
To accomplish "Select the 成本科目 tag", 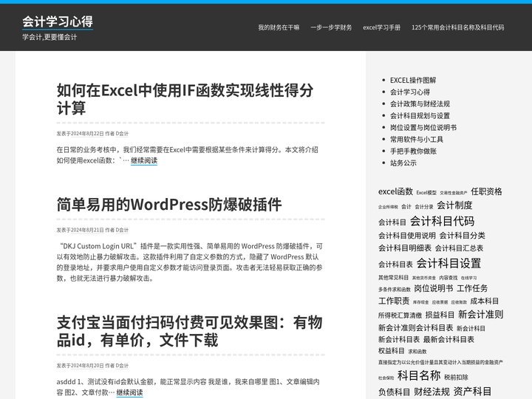I will (484, 301).
